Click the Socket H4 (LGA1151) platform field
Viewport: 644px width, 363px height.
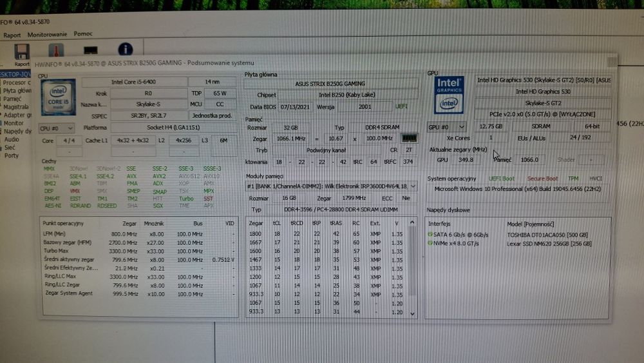(x=173, y=128)
